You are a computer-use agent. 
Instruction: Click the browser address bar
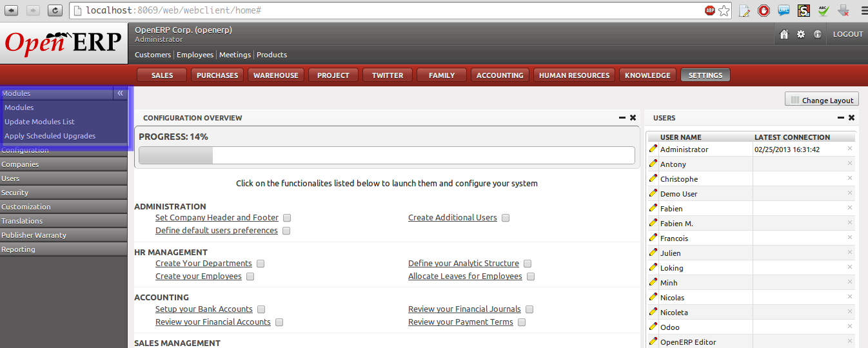[x=387, y=10]
